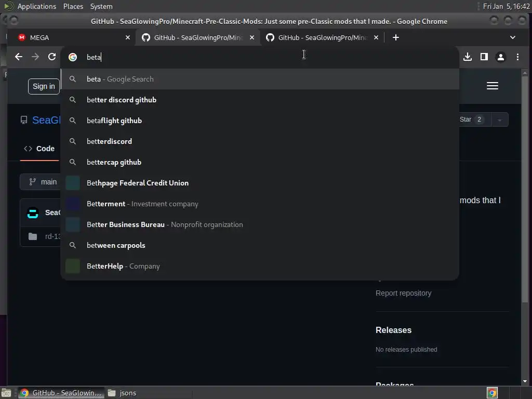Open Chrome's three-dot menu
Screen dimensions: 532x399
(x=517, y=57)
